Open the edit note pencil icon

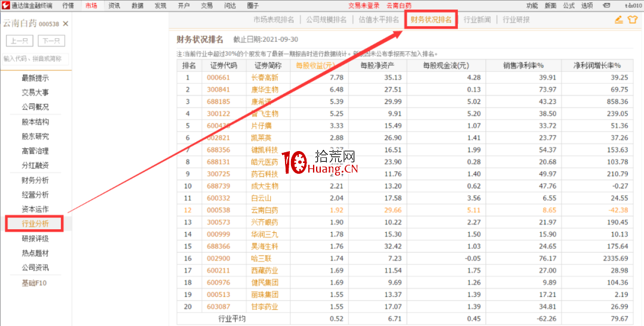click(x=618, y=19)
